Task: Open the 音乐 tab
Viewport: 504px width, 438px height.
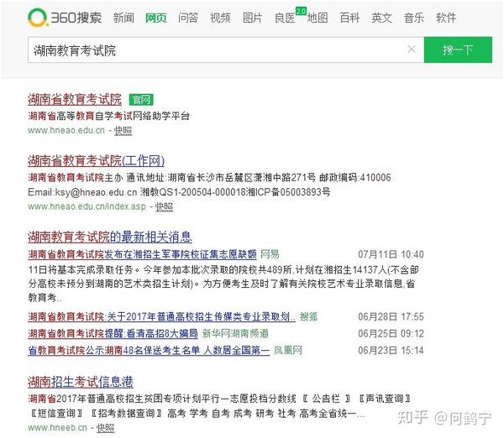Action: tap(413, 18)
